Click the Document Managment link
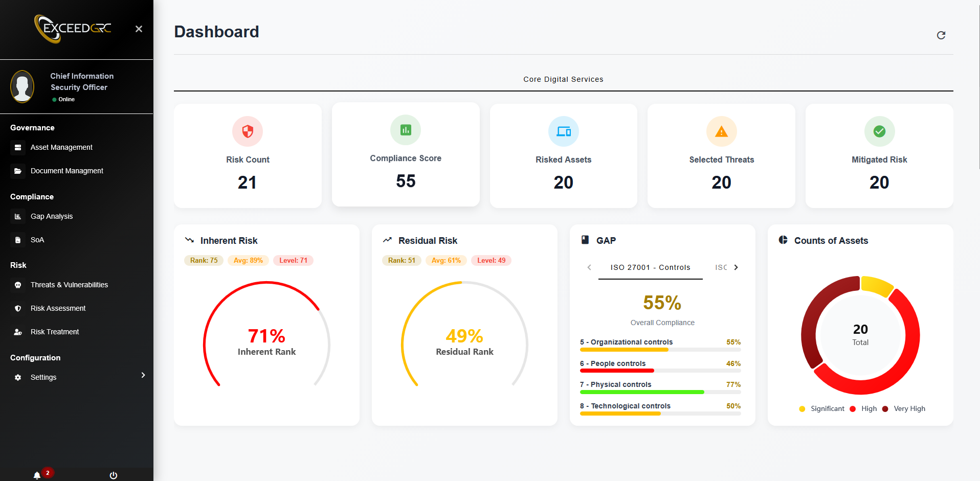 click(x=66, y=170)
